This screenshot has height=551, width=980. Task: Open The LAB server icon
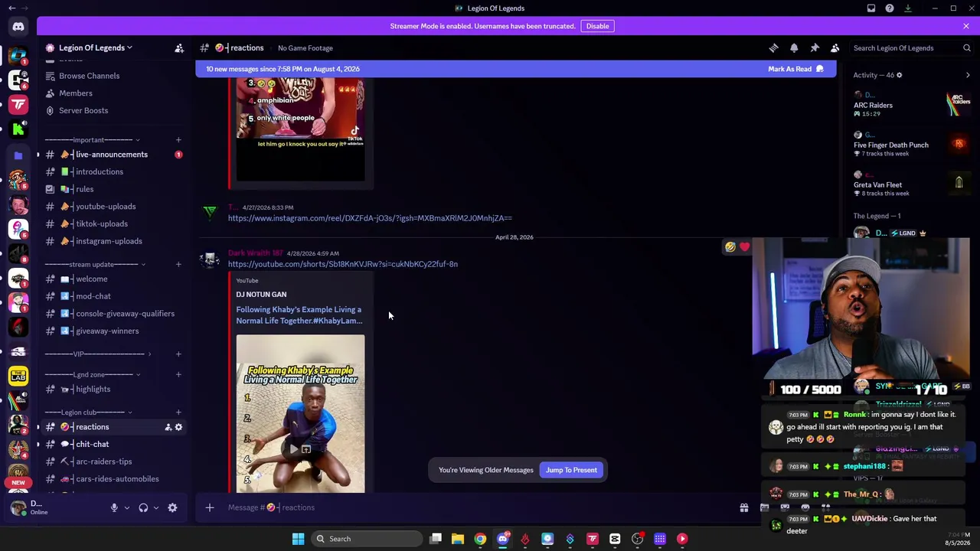[x=18, y=376]
